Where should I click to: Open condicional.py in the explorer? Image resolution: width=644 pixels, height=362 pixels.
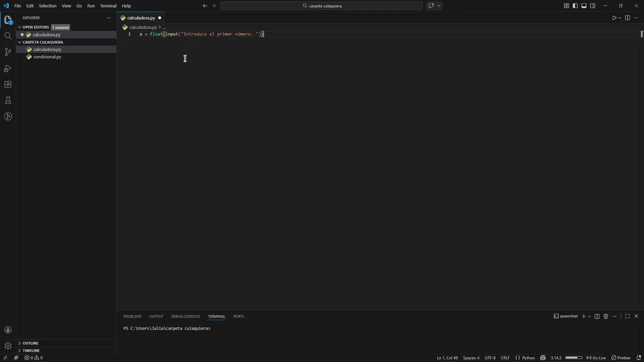point(47,57)
